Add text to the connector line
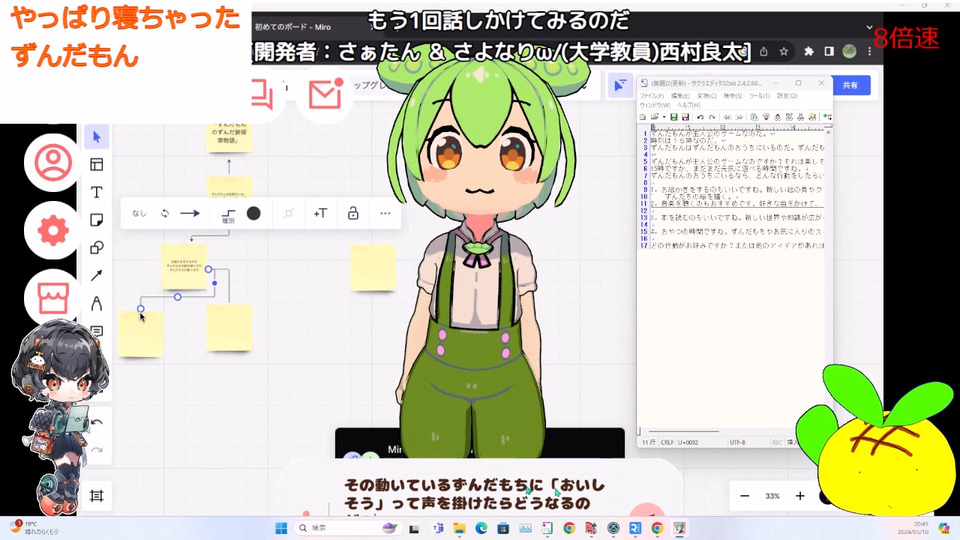This screenshot has height=540, width=960. 320,213
